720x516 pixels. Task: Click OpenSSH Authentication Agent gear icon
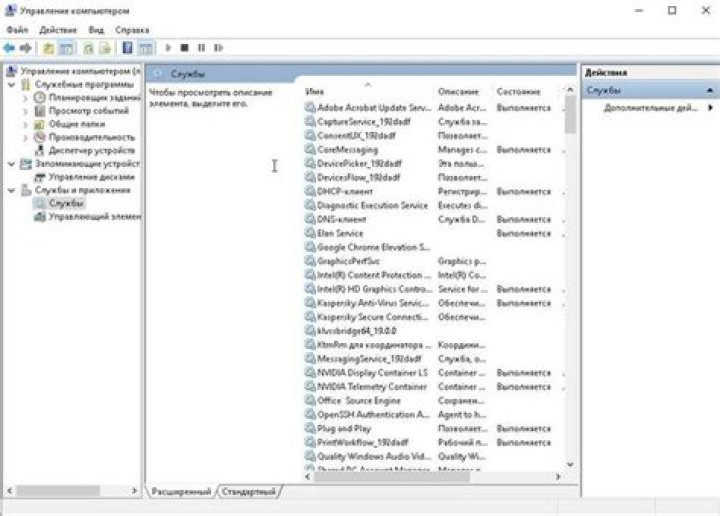(x=310, y=414)
